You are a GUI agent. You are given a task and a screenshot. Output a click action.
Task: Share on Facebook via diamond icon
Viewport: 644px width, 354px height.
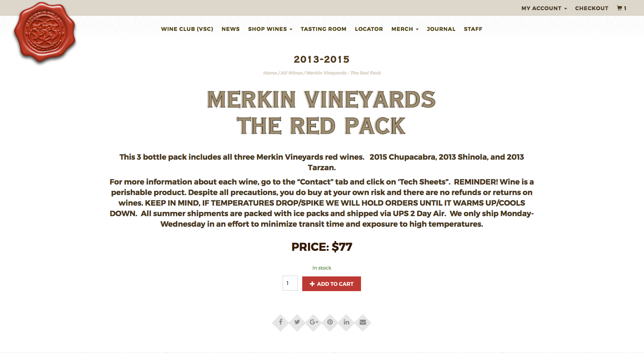click(281, 322)
